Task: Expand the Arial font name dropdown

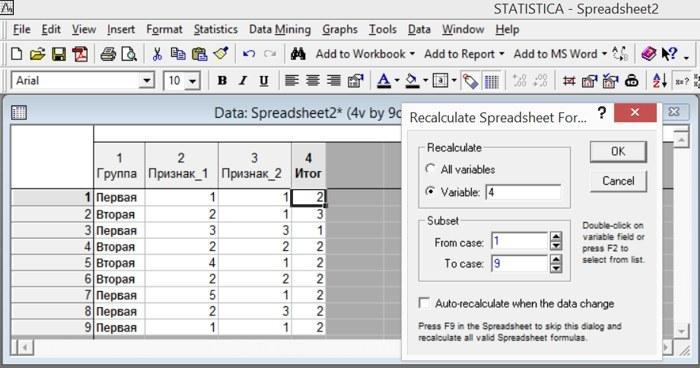Action: [x=146, y=81]
